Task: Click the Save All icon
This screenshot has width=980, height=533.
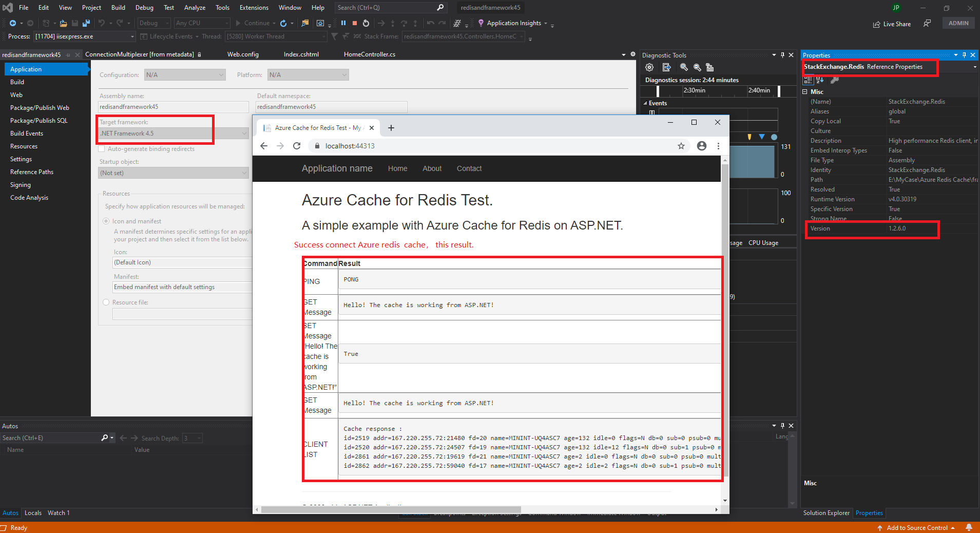Action: pos(86,23)
